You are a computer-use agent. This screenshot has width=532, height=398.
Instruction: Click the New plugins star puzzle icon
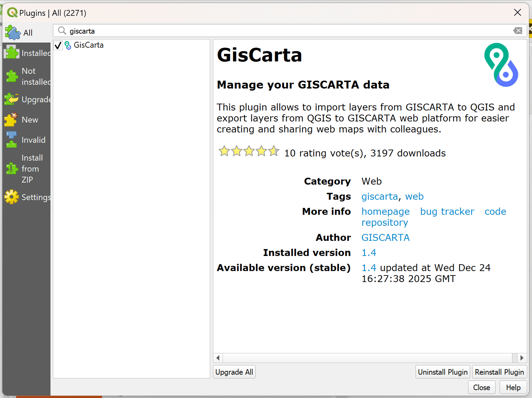pos(11,119)
